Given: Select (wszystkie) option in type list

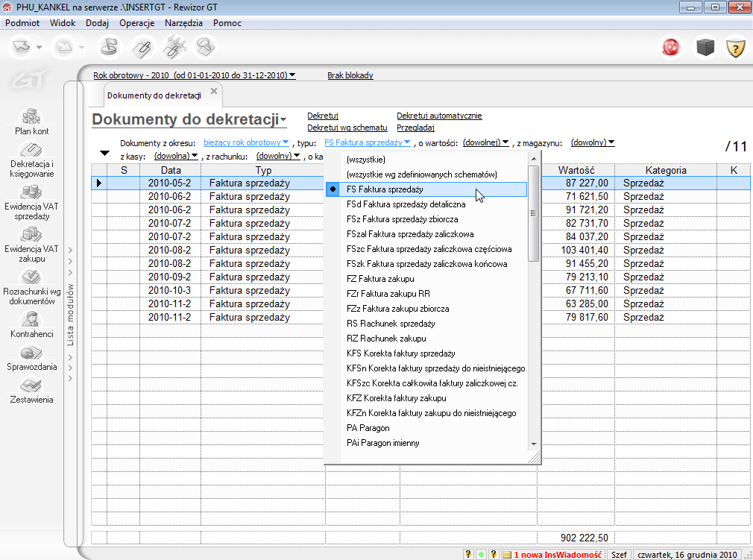Looking at the screenshot, I should coord(366,160).
